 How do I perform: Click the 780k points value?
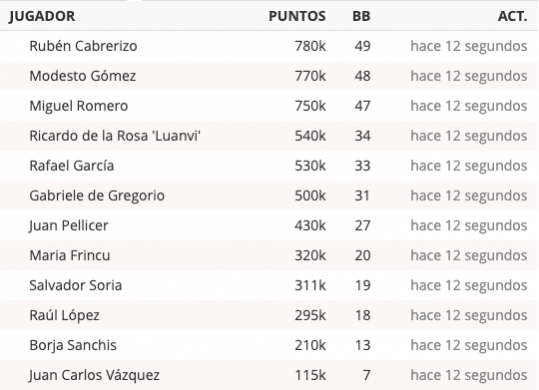(310, 46)
